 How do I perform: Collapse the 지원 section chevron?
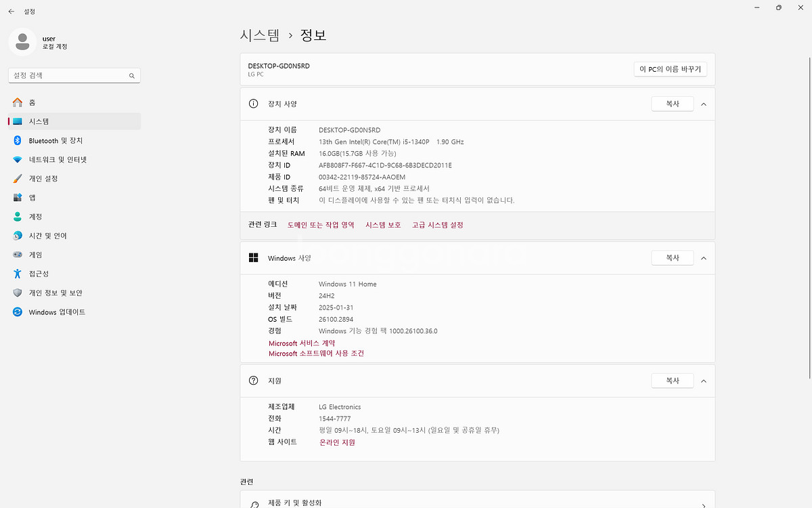tap(704, 381)
